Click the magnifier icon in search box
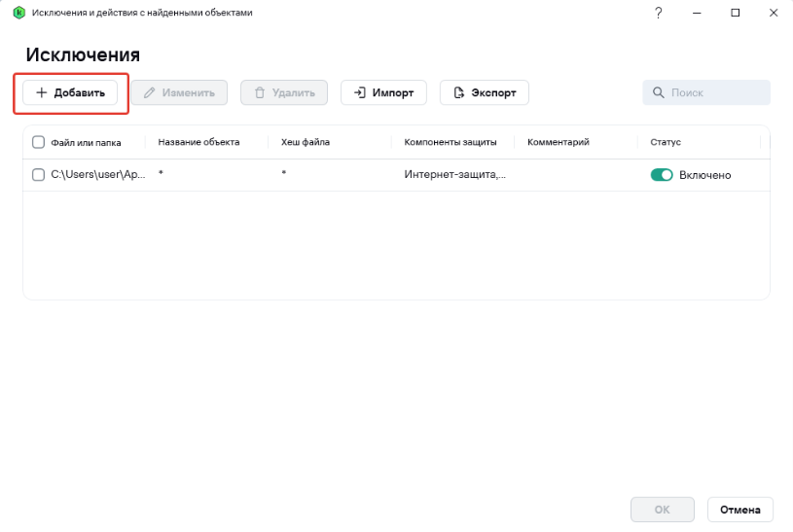The image size is (793, 532). click(658, 92)
